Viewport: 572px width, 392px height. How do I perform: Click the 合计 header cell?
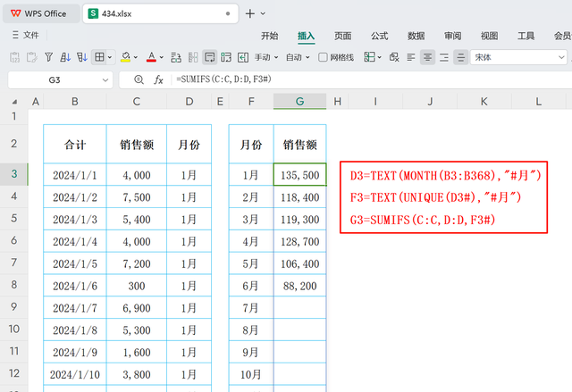75,145
